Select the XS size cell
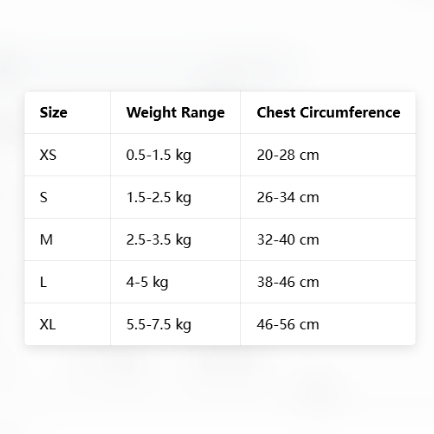Screen dimensions: 434x434 click(x=67, y=155)
